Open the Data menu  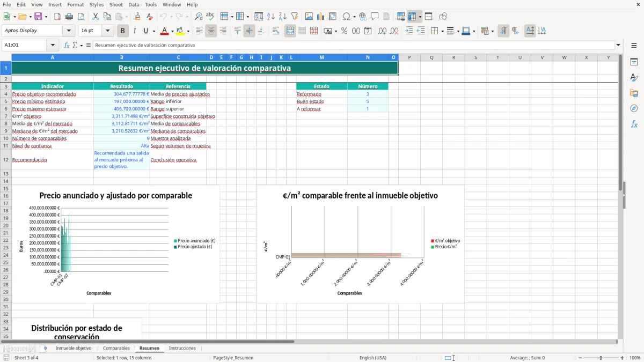coord(134,4)
